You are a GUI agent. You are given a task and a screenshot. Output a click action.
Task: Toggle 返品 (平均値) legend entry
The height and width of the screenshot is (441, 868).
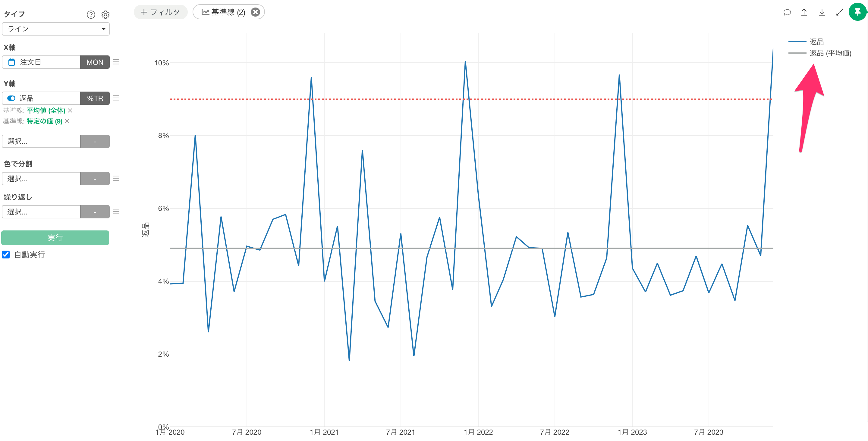pyautogui.click(x=830, y=53)
